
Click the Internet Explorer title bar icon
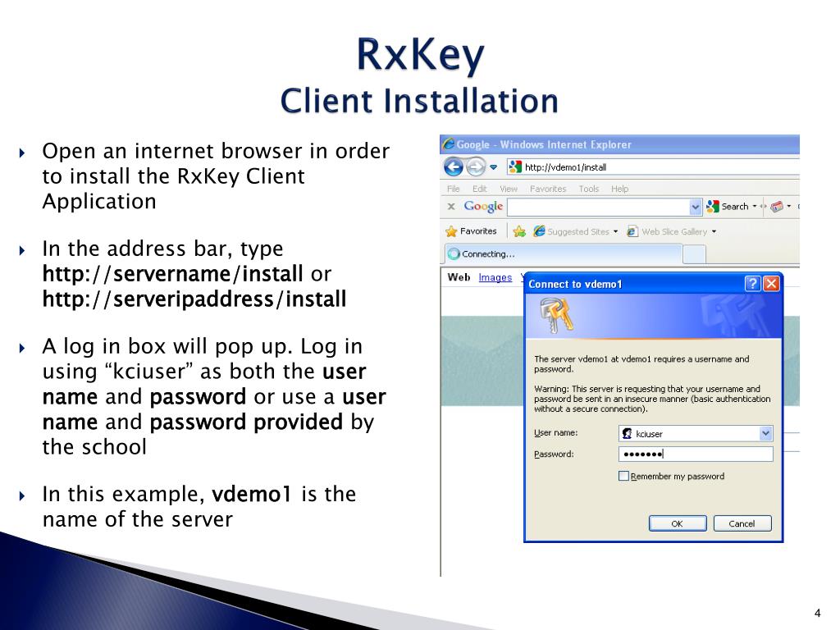tap(448, 144)
